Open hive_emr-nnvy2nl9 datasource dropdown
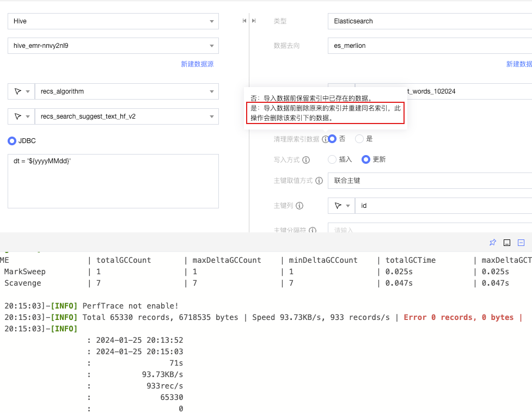Viewport: 532px width, 413px height. pyautogui.click(x=113, y=46)
